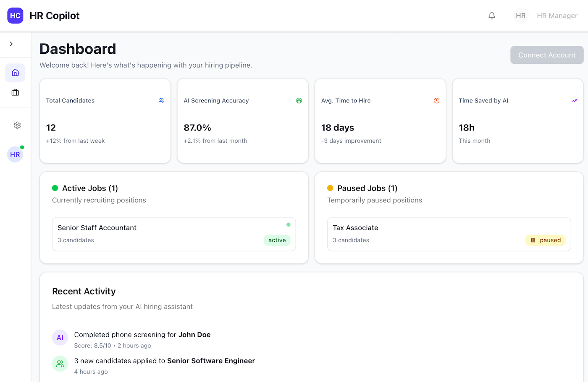Expand the sidebar with the chevron arrow
Screen dimensions: 588x382
click(11, 44)
